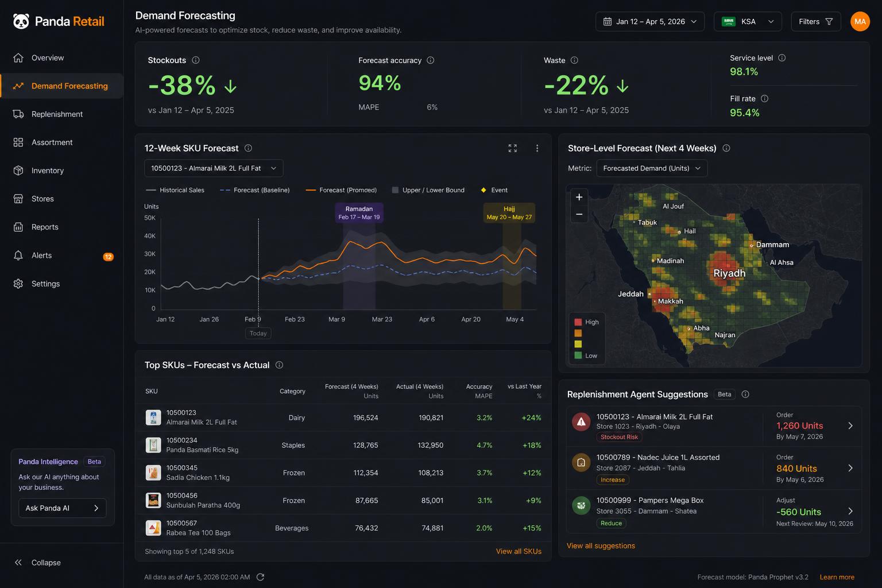Select Demand Forecasting in the sidebar
The height and width of the screenshot is (588, 882).
[x=61, y=86]
